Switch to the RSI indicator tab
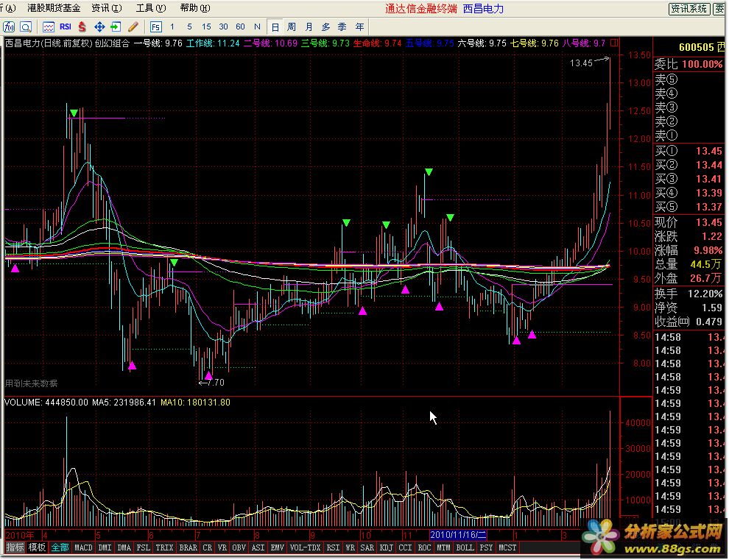 333,547
